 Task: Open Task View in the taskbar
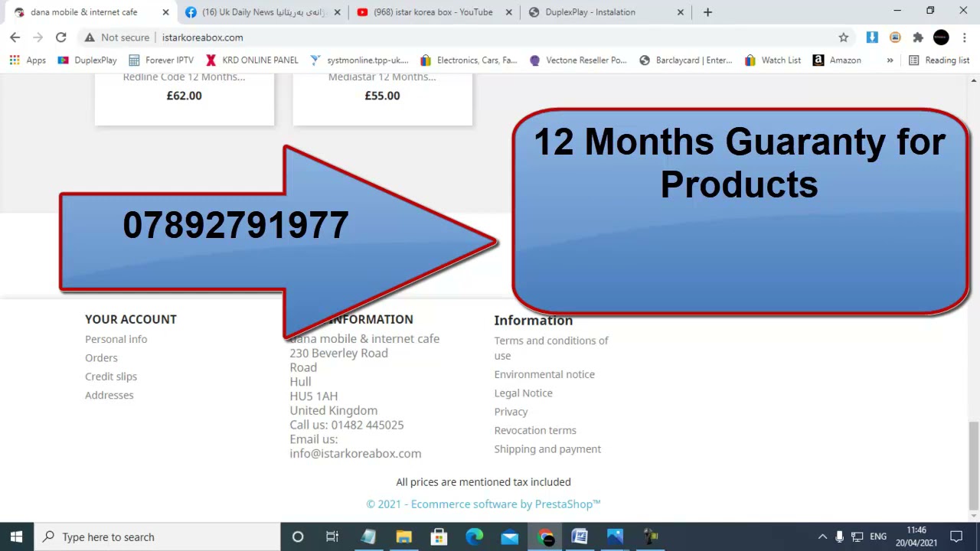point(332,536)
